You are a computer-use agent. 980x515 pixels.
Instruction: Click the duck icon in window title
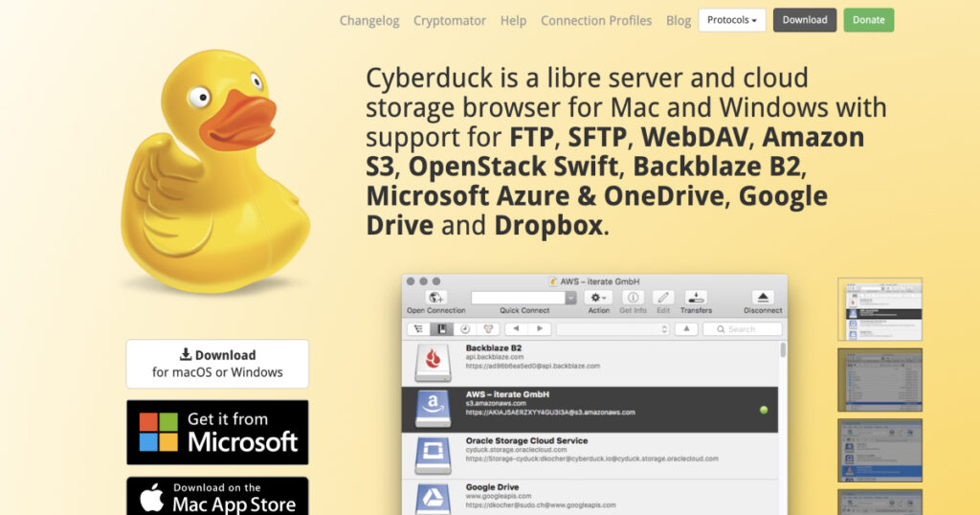pos(553,281)
